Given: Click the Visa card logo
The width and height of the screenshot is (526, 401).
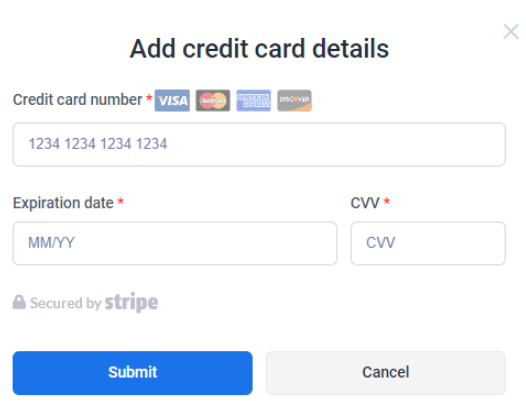Looking at the screenshot, I should [172, 100].
